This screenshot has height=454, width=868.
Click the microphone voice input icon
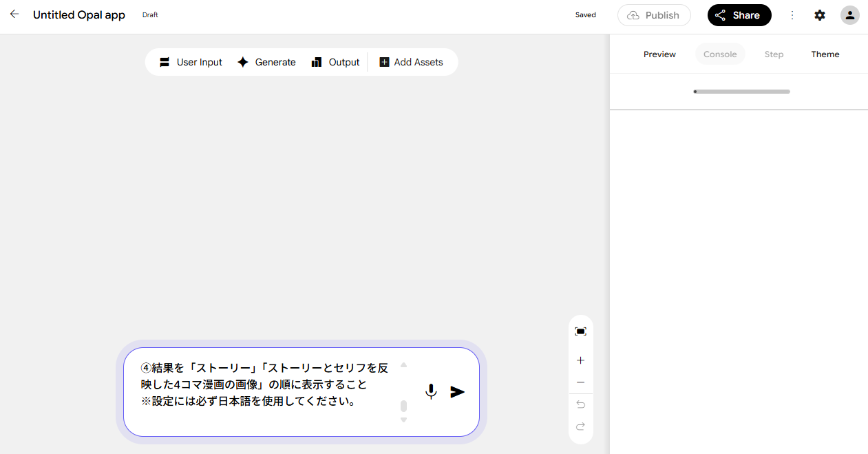pyautogui.click(x=431, y=392)
